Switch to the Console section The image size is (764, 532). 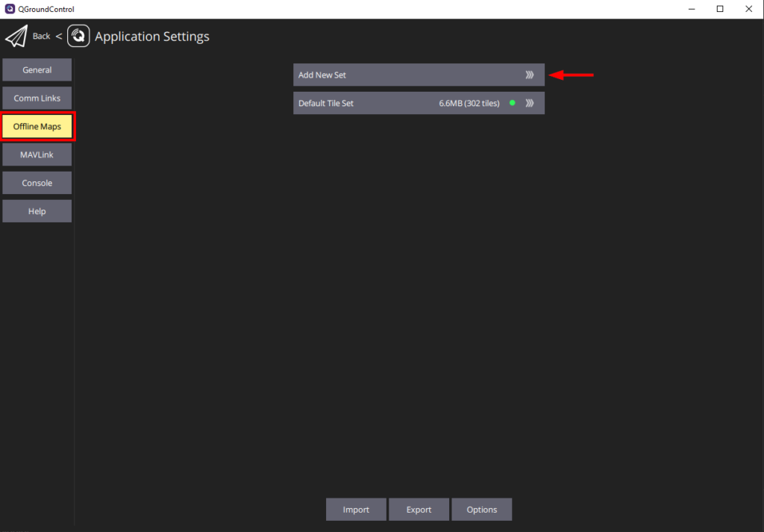[37, 183]
